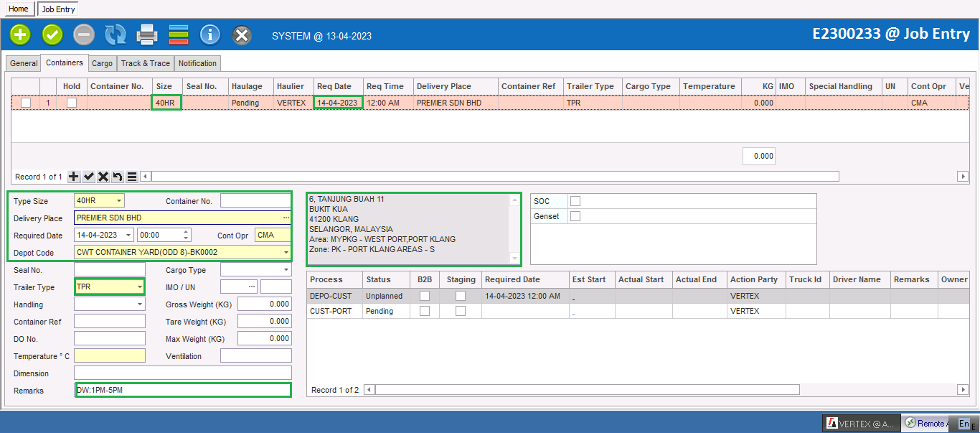Toggle the Hold checkbox in row 1

click(72, 103)
